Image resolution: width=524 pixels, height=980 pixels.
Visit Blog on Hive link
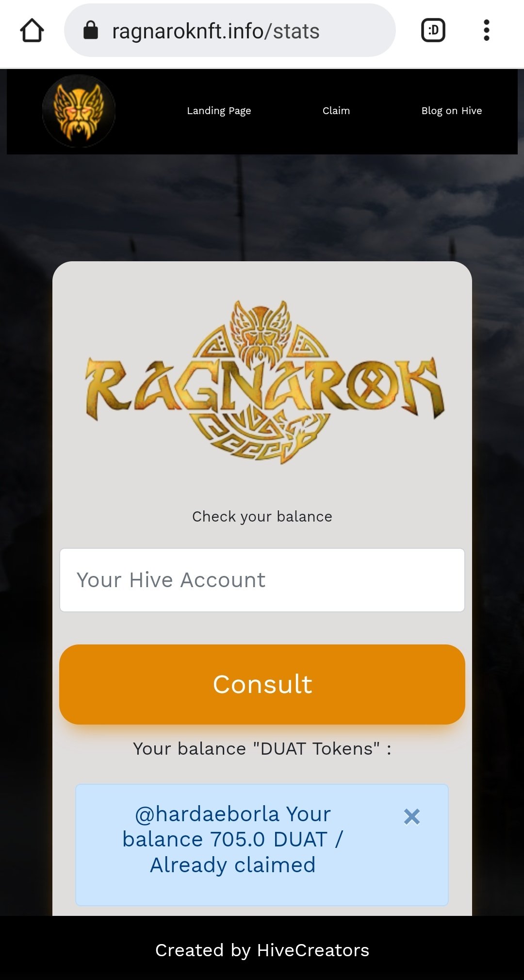(x=452, y=111)
